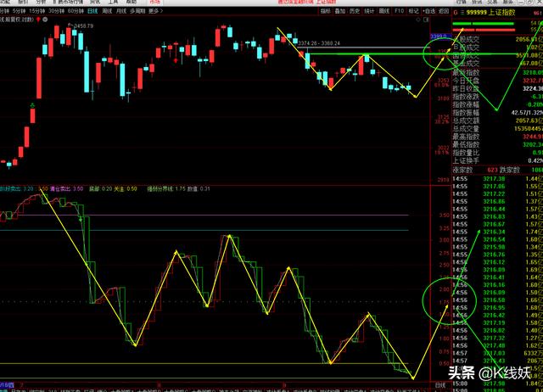Click the 最高指数 row in quote panel
Screen dimensions: 543x392
click(497, 137)
